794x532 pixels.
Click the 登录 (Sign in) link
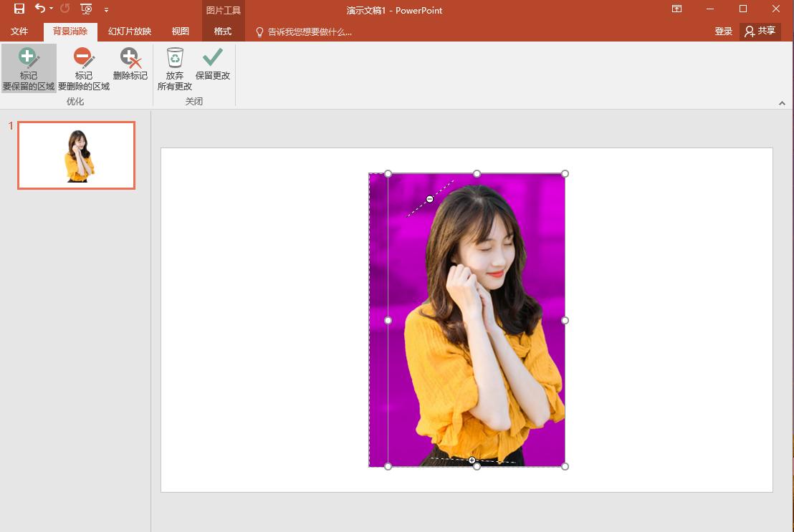coord(724,31)
